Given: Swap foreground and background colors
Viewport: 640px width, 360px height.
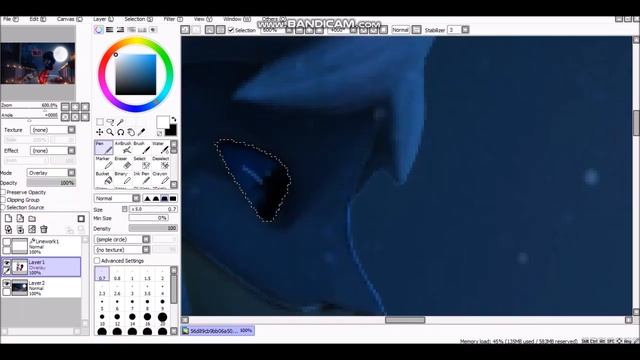Looking at the screenshot, I should [x=174, y=119].
